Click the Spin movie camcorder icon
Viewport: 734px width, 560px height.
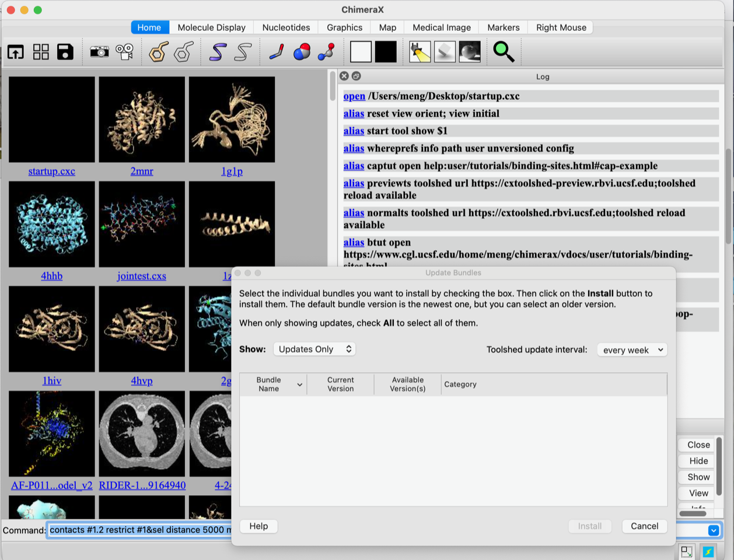[x=124, y=52]
